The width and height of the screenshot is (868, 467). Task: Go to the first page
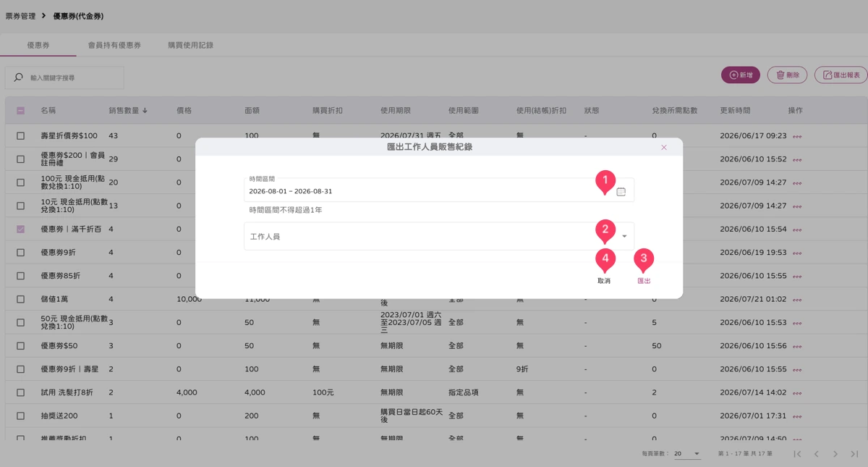[797, 454]
